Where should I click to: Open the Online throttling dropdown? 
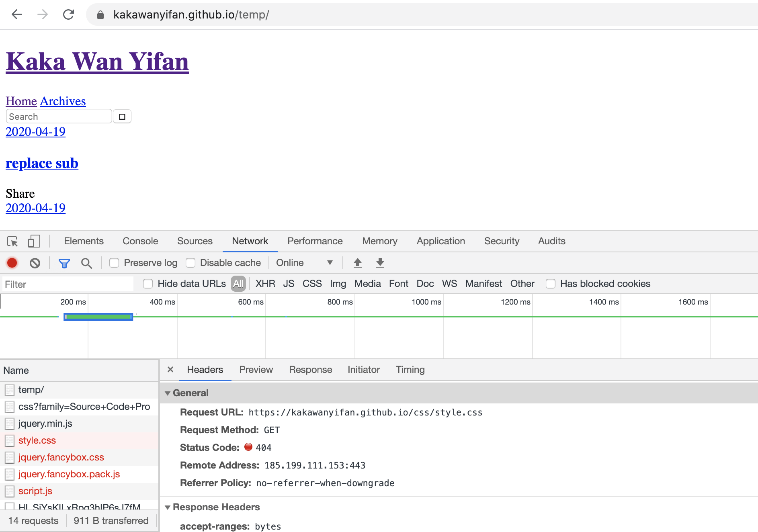pos(304,263)
